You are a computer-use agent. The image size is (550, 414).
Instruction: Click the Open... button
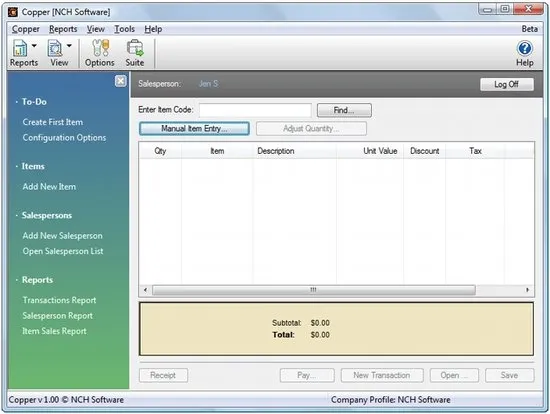point(454,375)
